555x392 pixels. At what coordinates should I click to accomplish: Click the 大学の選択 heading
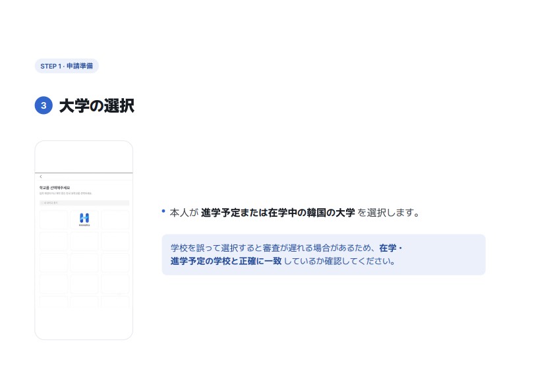click(x=97, y=106)
